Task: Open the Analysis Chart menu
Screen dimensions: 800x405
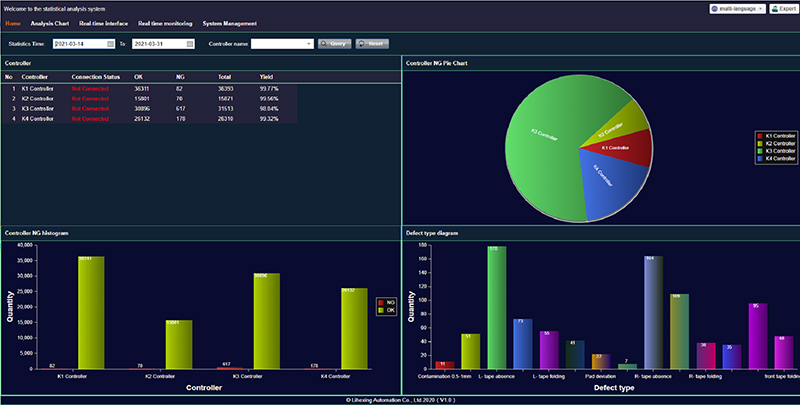Action: click(x=49, y=23)
